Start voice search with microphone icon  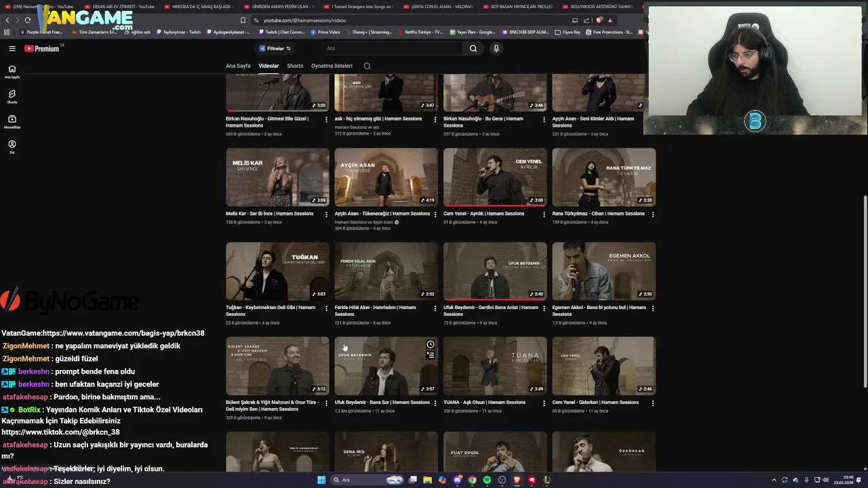pos(496,48)
